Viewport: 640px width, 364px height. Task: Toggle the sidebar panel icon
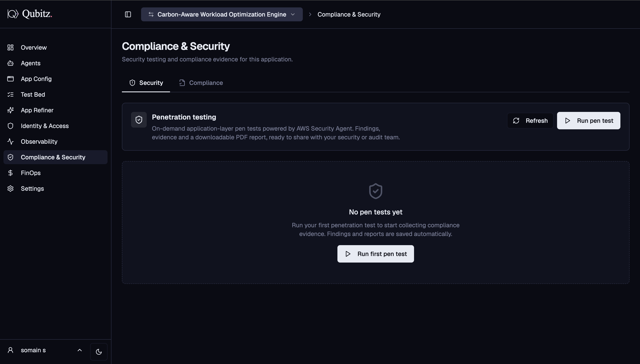128,15
